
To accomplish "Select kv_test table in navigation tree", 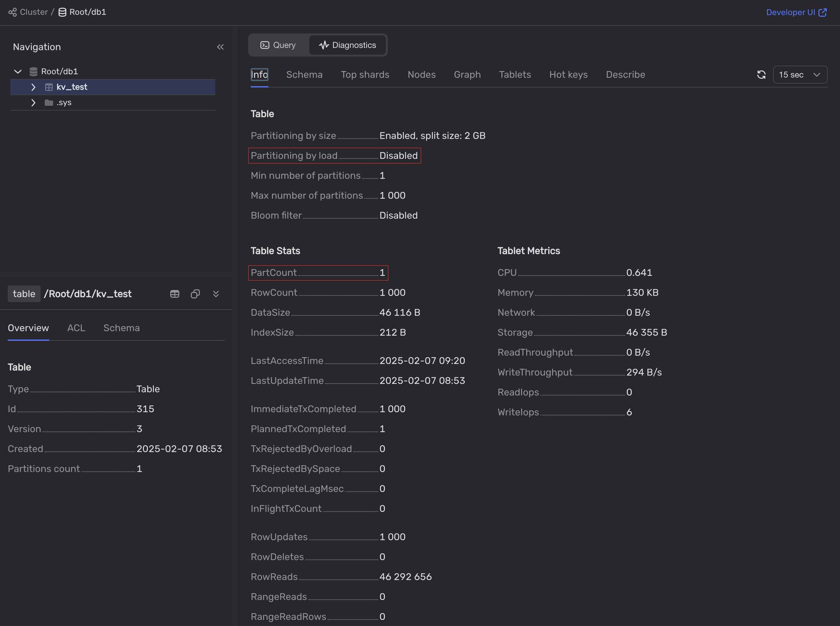I will [72, 87].
